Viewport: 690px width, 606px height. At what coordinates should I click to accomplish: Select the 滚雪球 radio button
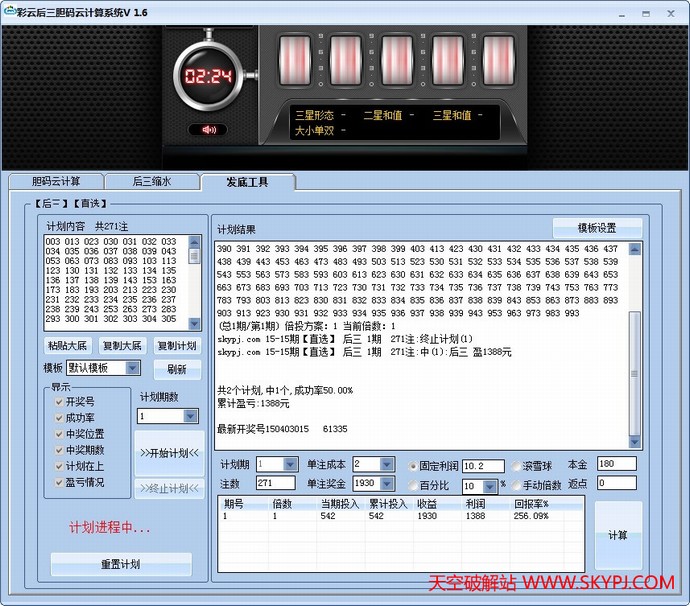tap(516, 466)
